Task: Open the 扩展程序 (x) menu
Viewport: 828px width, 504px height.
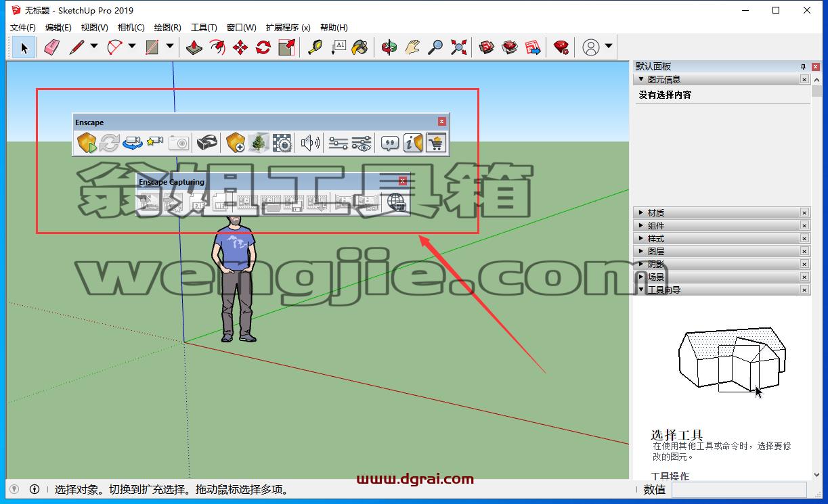Action: click(x=288, y=28)
